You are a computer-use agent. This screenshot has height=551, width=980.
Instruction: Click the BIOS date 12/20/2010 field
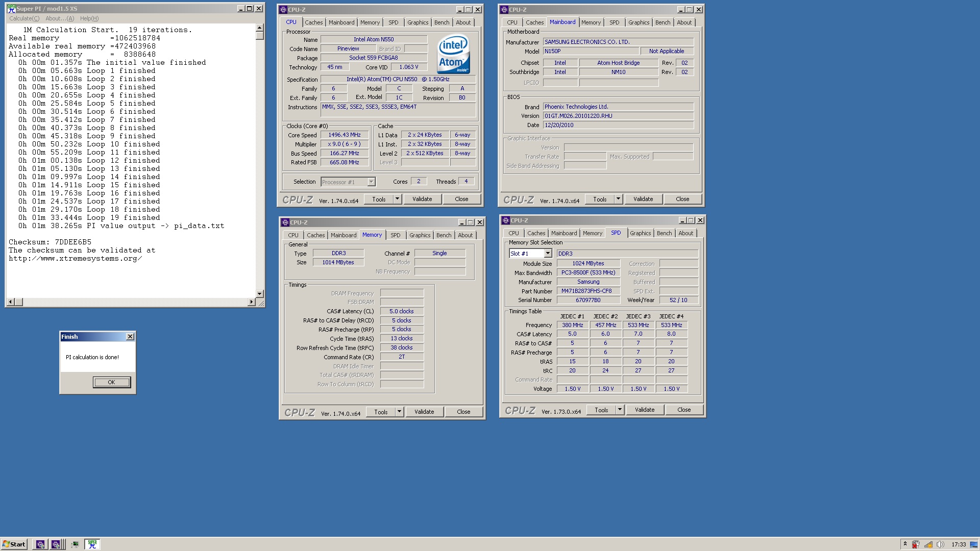[618, 125]
